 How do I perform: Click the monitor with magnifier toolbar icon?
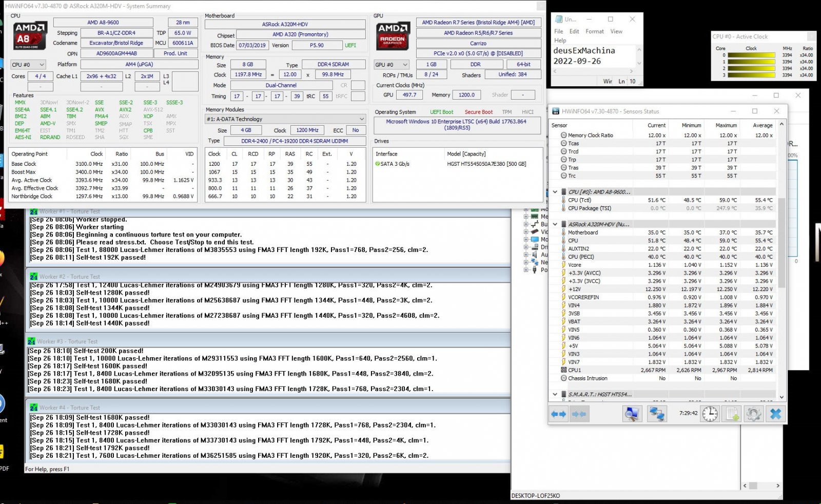(x=632, y=414)
